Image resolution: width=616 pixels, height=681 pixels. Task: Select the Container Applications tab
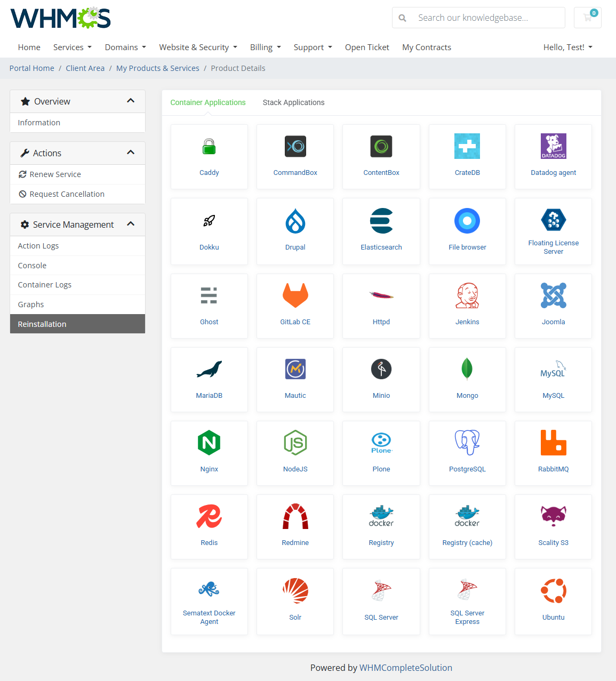[208, 102]
